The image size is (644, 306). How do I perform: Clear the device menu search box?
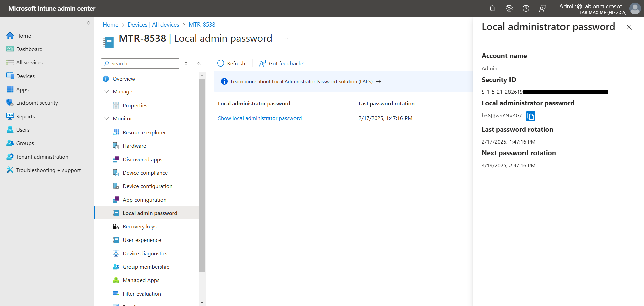pyautogui.click(x=186, y=63)
